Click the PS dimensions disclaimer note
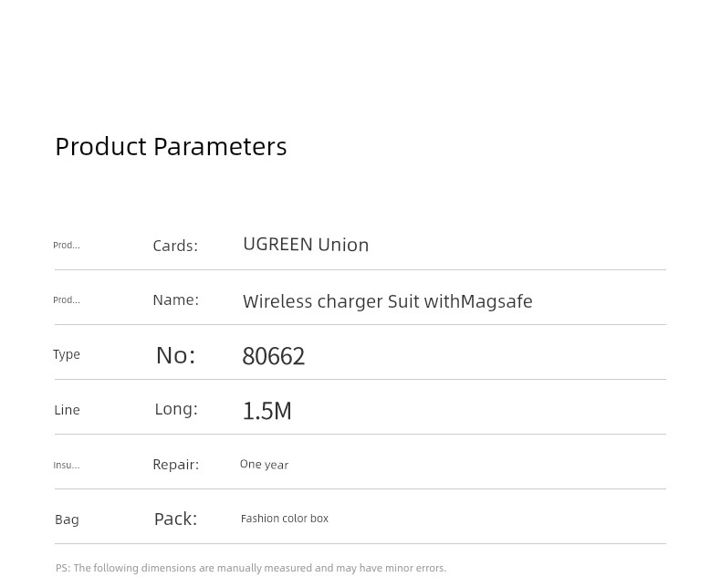721x588 pixels. pyautogui.click(x=251, y=568)
